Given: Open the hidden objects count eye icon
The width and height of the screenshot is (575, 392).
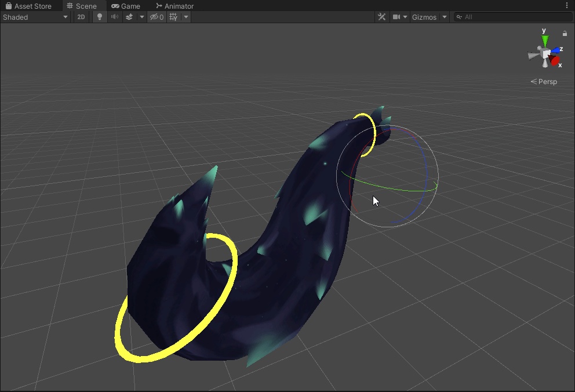Looking at the screenshot, I should tap(154, 17).
